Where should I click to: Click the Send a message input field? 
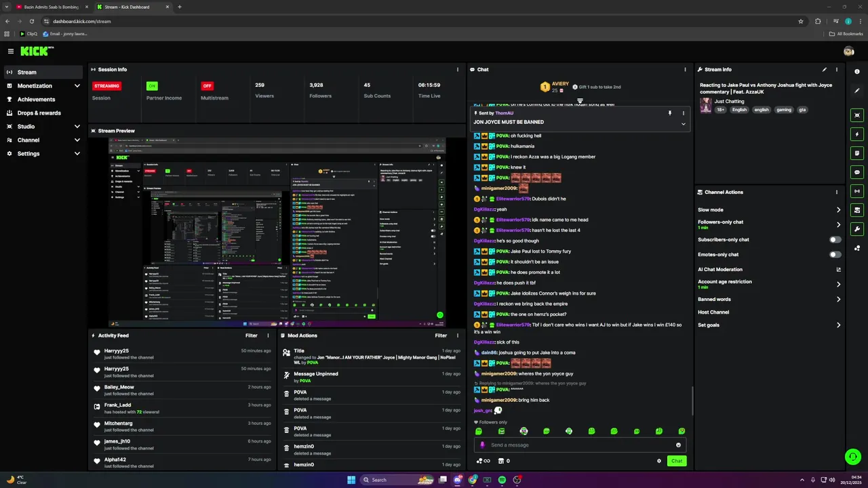(580, 445)
